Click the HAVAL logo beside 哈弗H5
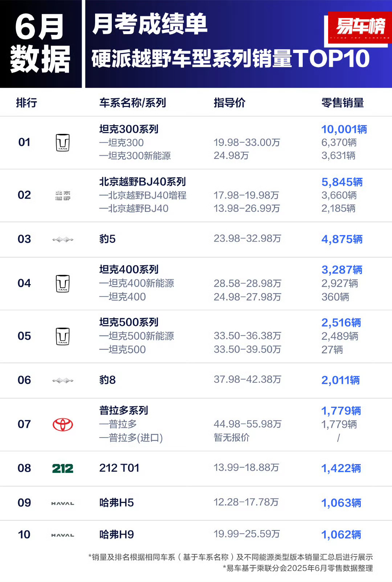392x582 pixels. coord(63,504)
